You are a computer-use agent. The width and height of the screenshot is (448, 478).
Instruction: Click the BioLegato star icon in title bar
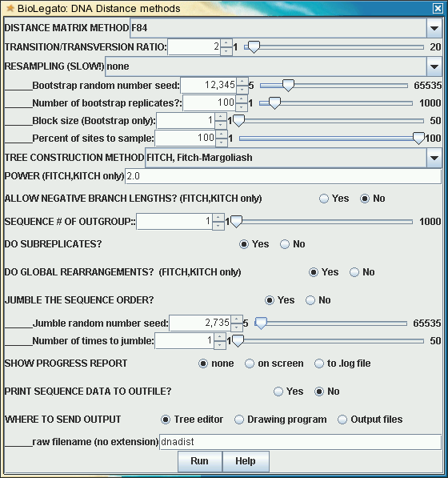[x=10, y=8]
